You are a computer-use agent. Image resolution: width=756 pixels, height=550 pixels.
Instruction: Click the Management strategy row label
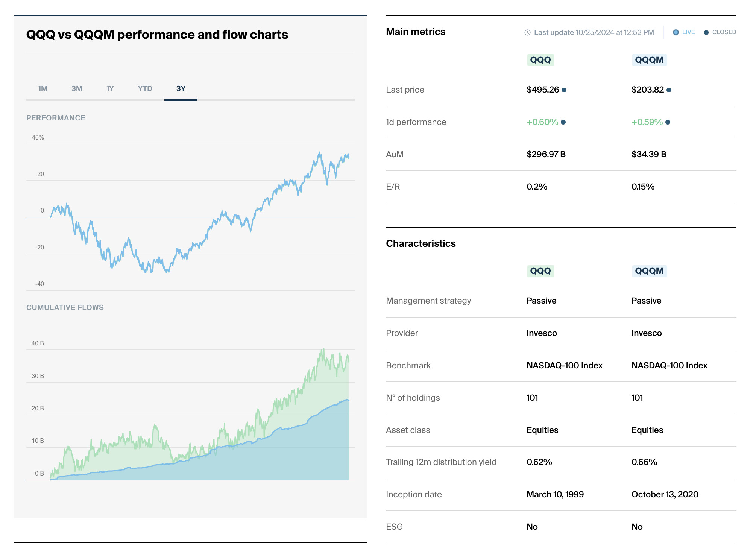pos(428,301)
